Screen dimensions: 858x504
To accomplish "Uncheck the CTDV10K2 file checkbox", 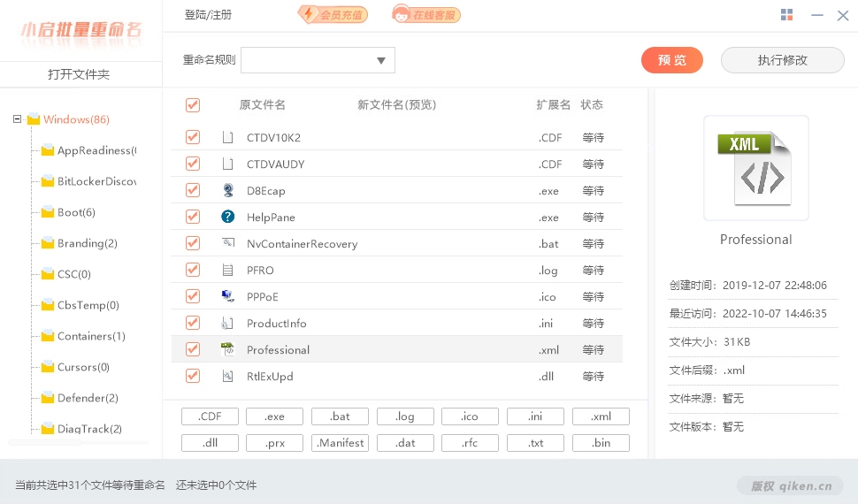I will coord(193,137).
